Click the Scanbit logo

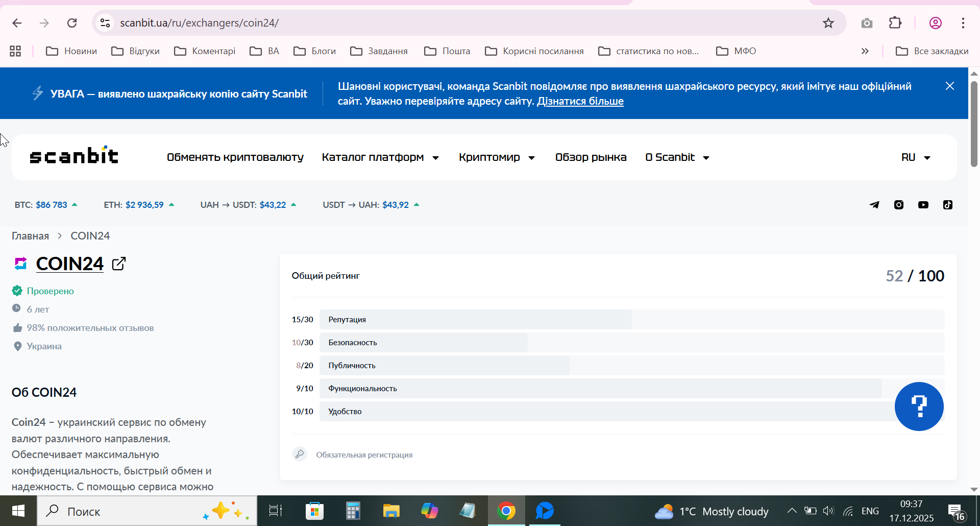pos(74,155)
